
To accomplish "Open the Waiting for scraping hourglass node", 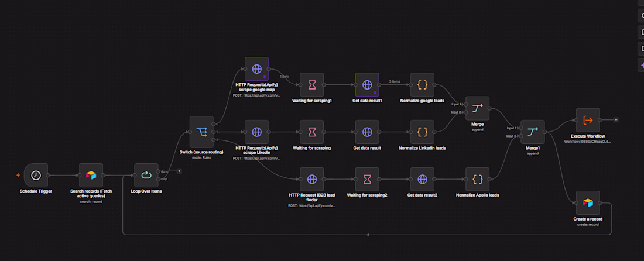I will tap(312, 132).
